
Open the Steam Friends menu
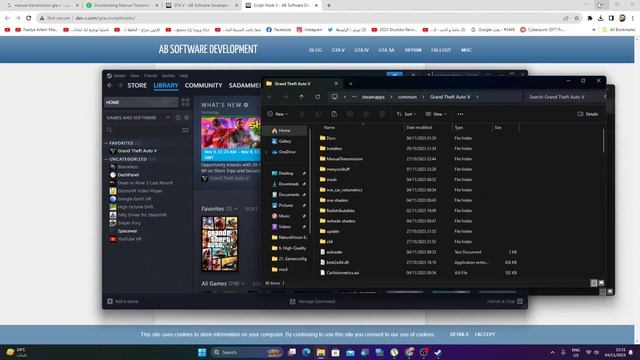click(x=150, y=76)
